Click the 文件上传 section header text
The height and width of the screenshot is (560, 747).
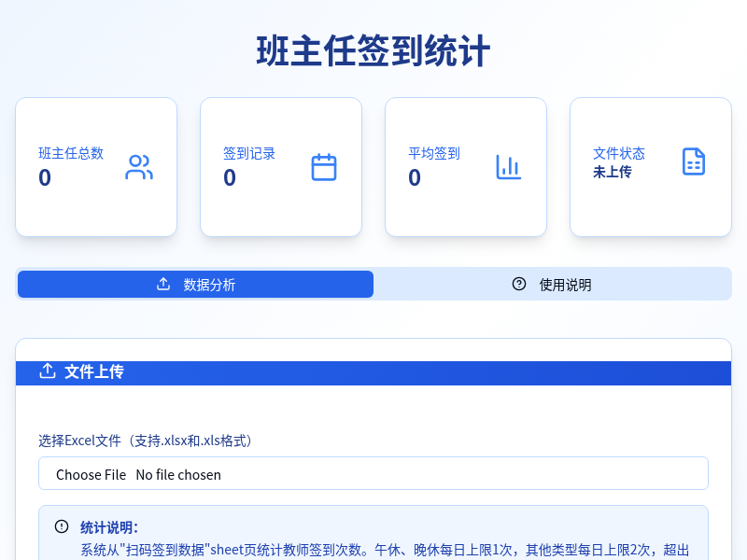(94, 371)
